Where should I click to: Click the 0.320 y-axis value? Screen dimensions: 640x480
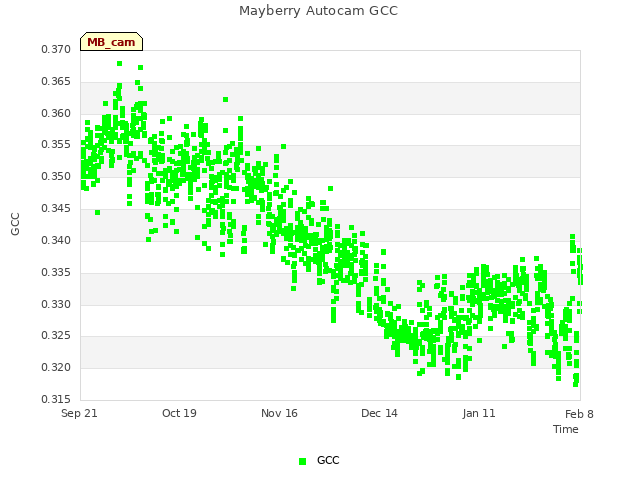pyautogui.click(x=56, y=368)
